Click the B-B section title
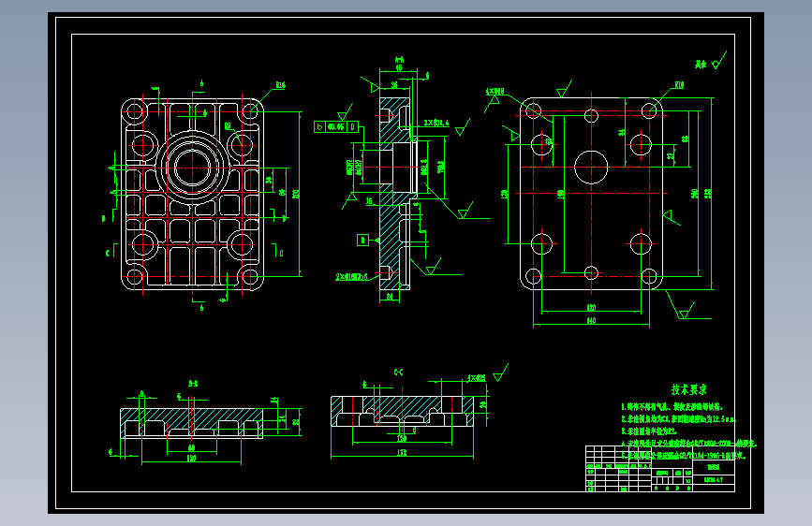Viewport: 812px width, 526px height. (x=193, y=384)
